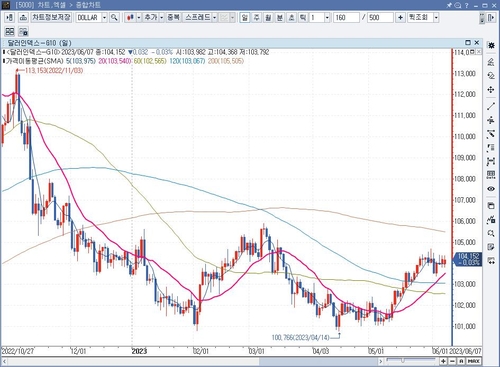The width and height of the screenshot is (500, 367).
Task: Select the four-arrow move tool
Action: (x=491, y=90)
